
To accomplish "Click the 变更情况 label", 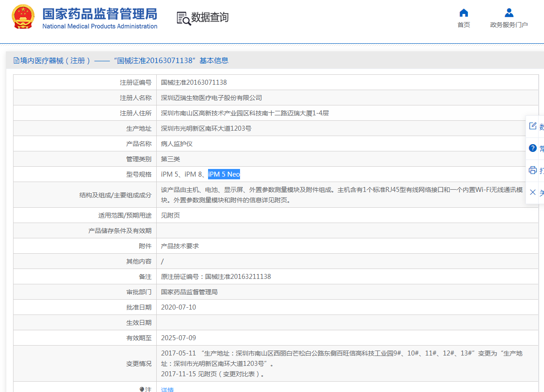I will pyautogui.click(x=139, y=364).
